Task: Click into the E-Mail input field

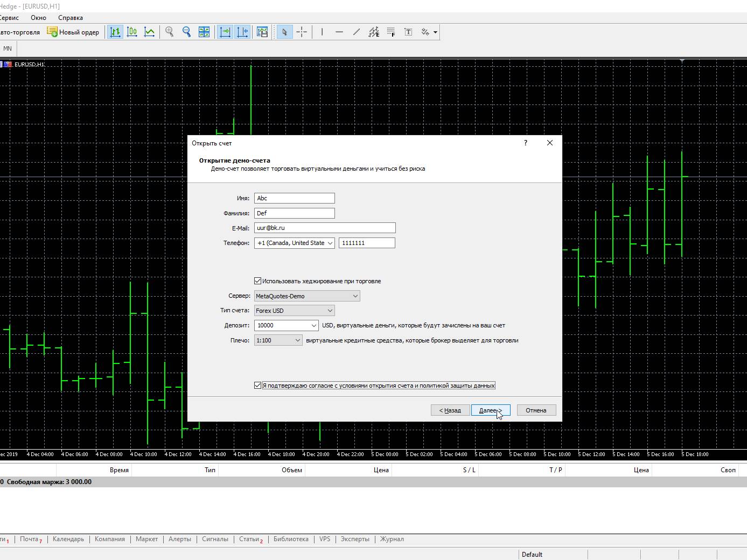Action: point(325,228)
